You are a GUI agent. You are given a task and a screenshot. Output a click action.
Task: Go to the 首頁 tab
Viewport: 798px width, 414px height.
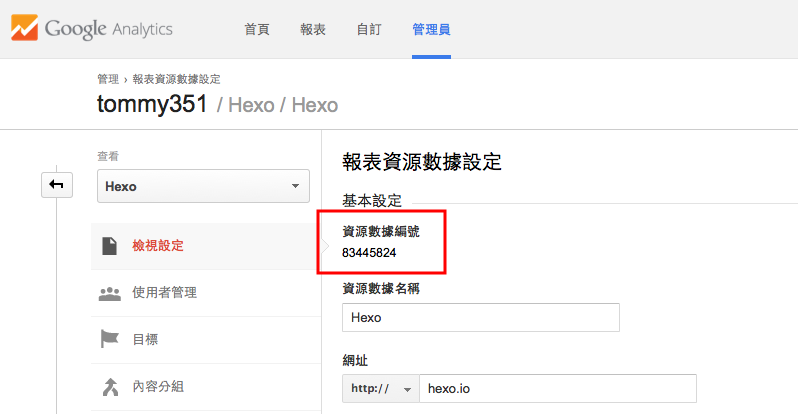click(257, 29)
